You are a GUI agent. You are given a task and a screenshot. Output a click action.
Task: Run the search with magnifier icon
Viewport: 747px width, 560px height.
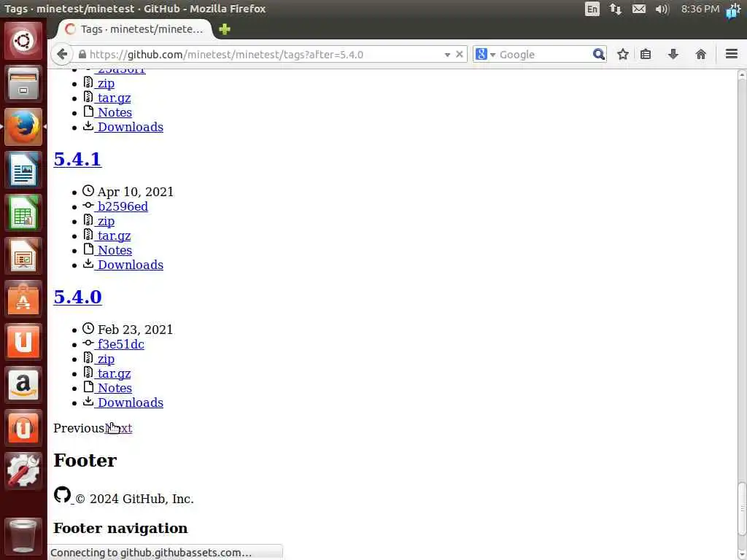[x=598, y=54]
